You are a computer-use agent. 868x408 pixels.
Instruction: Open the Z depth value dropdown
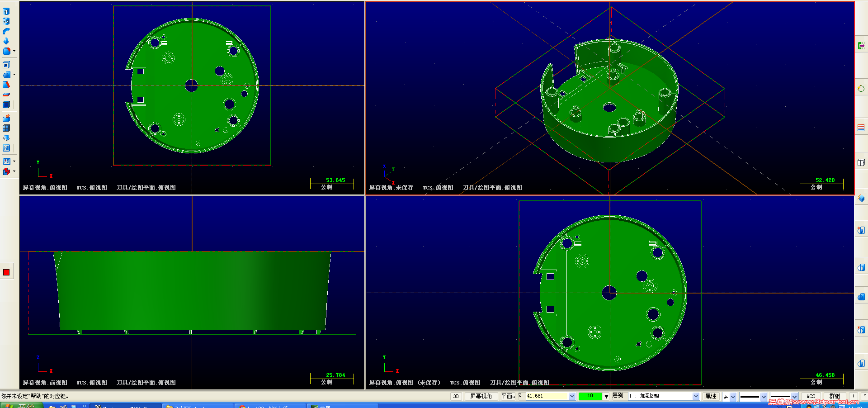coord(572,396)
